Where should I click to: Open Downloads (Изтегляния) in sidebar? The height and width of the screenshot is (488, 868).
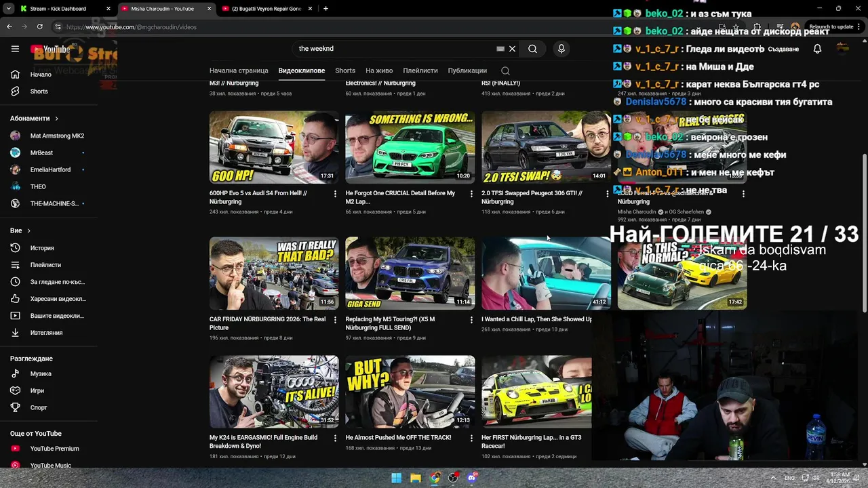pyautogui.click(x=46, y=333)
